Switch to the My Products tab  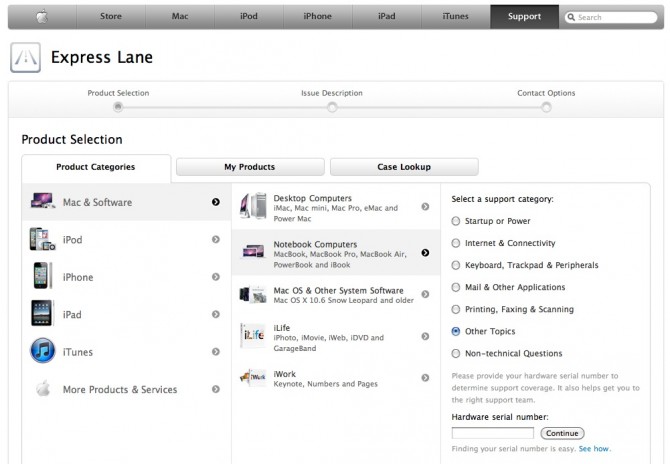[x=250, y=167]
